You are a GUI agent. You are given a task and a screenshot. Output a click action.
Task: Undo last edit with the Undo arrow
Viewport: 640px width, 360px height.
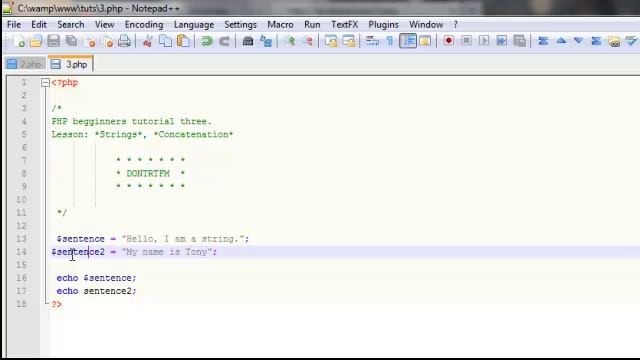207,41
